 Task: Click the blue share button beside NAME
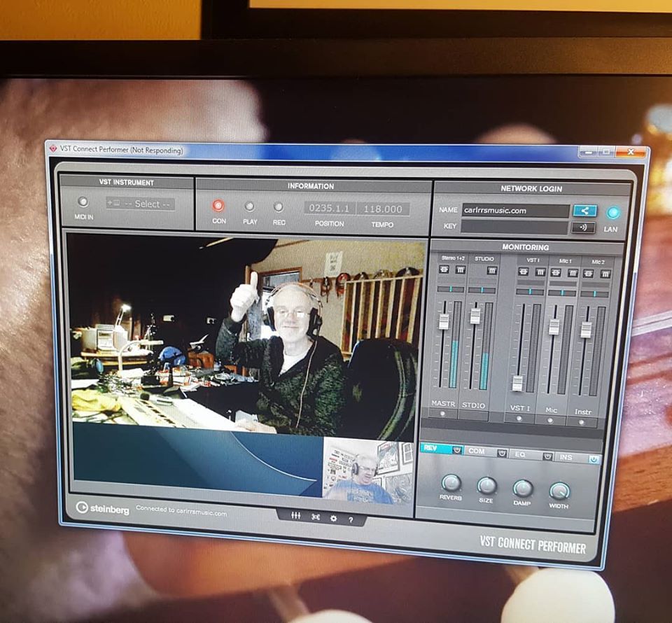click(584, 211)
